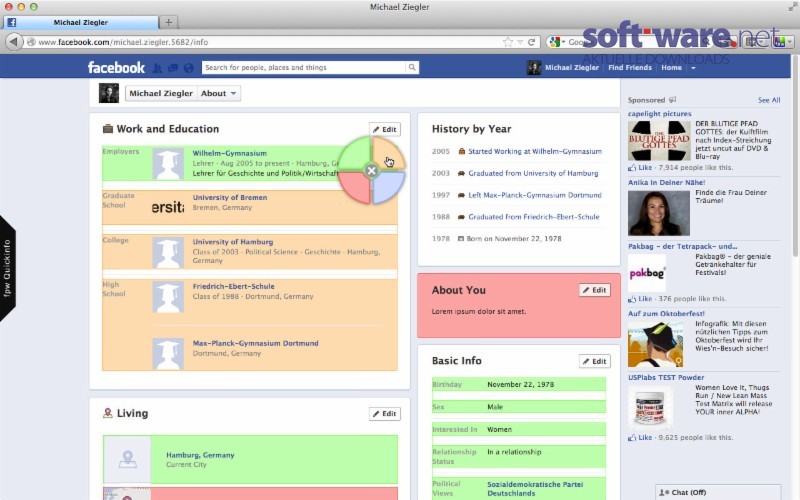Like the USPlabs TEST Powder ad
The width and height of the screenshot is (800, 500).
pyautogui.click(x=645, y=437)
